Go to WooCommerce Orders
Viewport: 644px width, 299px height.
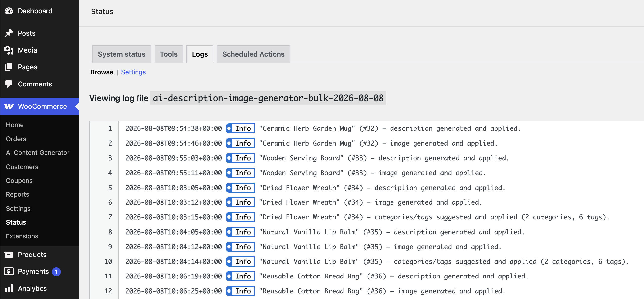coord(16,139)
